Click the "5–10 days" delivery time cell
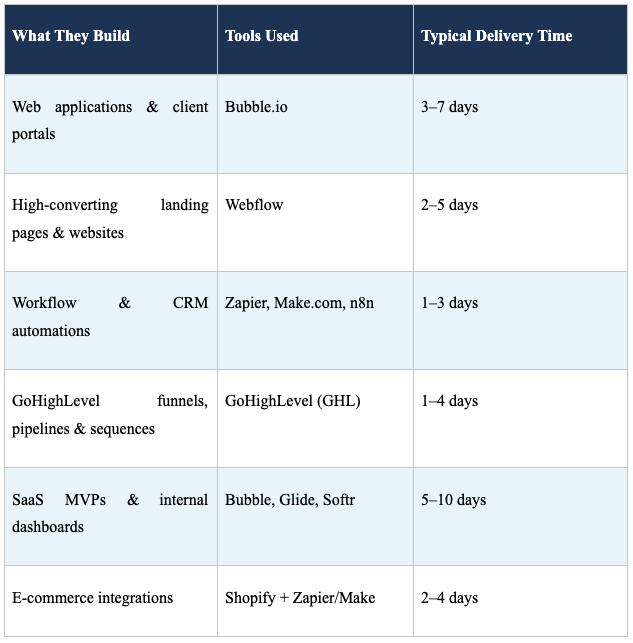This screenshot has width=633, height=643. click(454, 499)
